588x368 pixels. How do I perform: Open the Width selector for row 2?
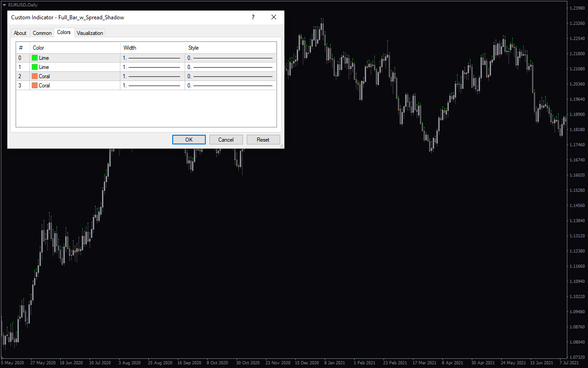click(x=153, y=76)
